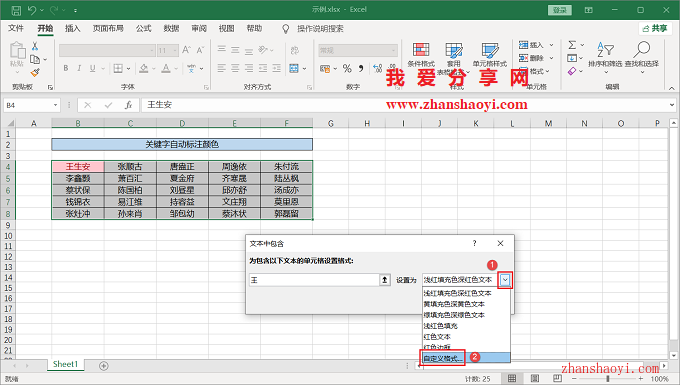This screenshot has height=385, width=680.
Task: Click the 操作说明搜索 search box
Action: click(x=320, y=29)
